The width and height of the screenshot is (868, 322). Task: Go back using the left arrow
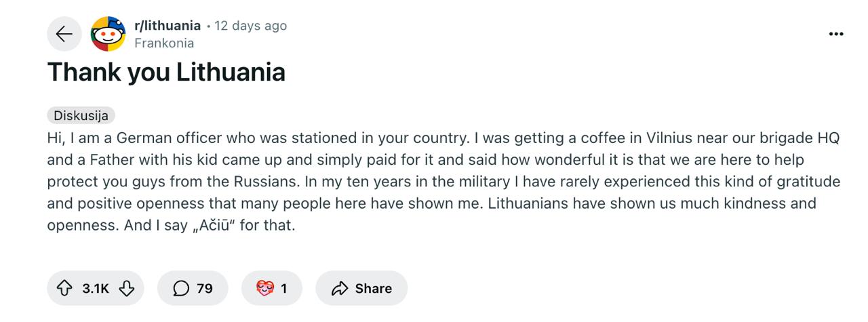(64, 34)
